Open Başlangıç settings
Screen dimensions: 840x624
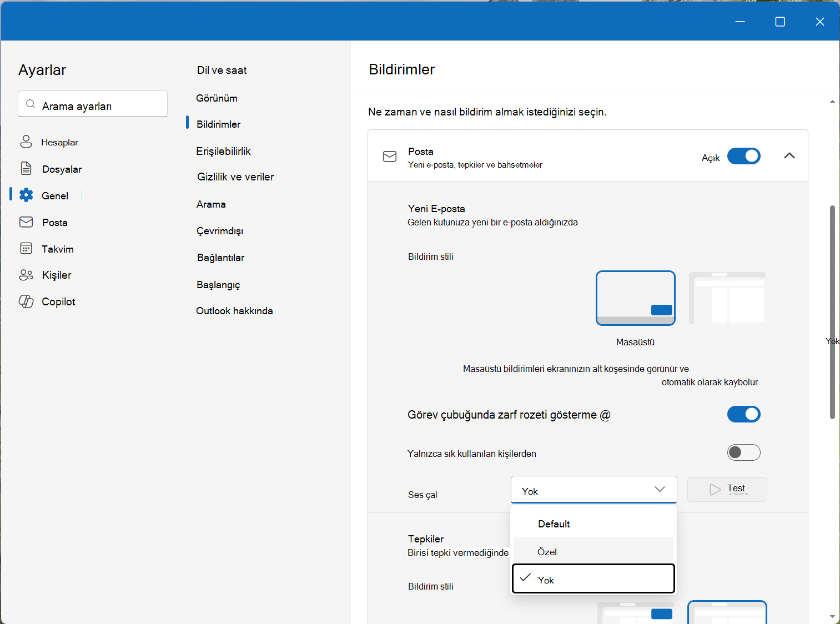tap(218, 285)
